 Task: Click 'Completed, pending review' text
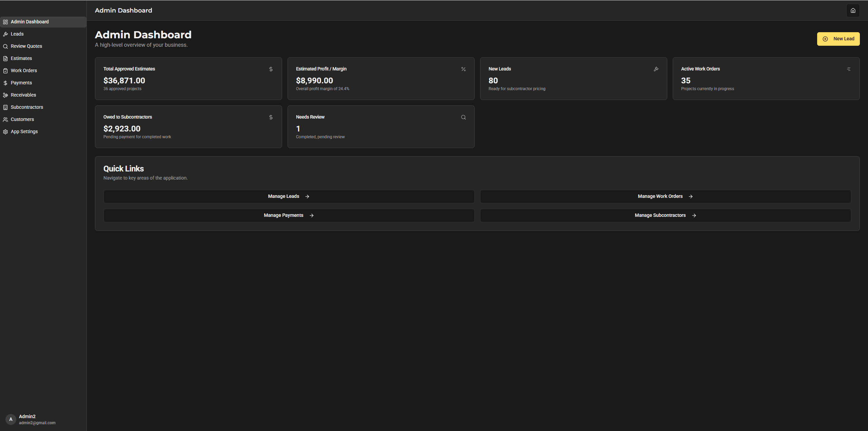coord(320,137)
